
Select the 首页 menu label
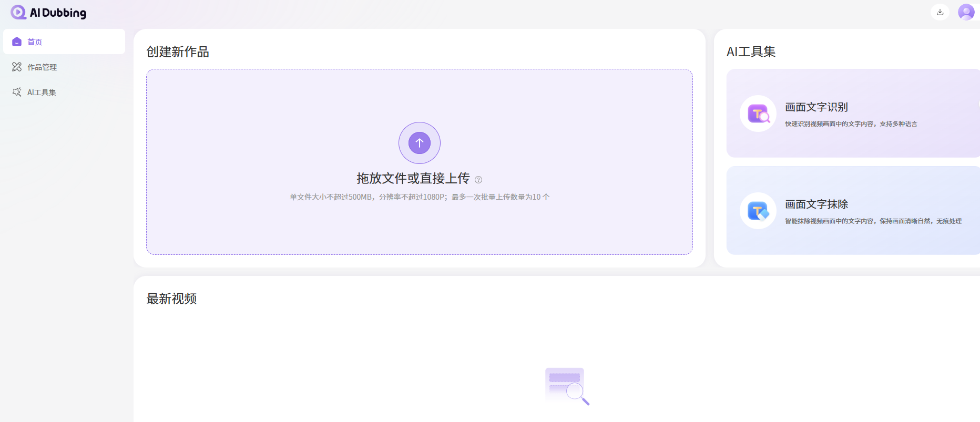point(35,42)
